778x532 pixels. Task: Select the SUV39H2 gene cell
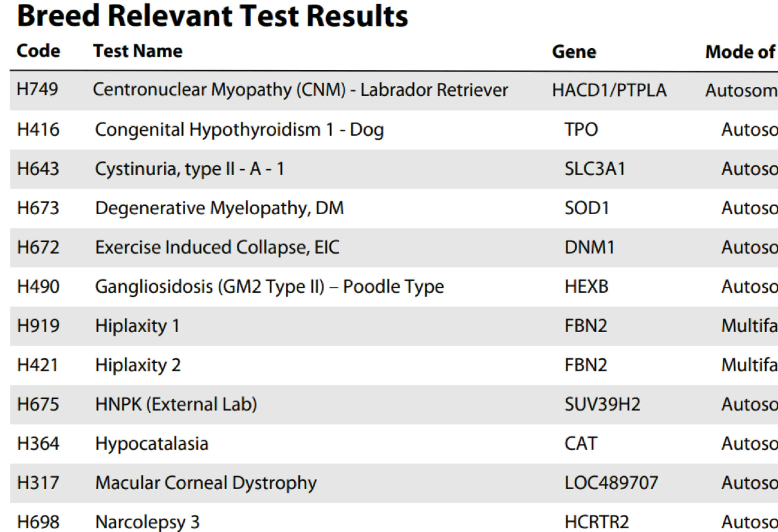[x=602, y=404]
